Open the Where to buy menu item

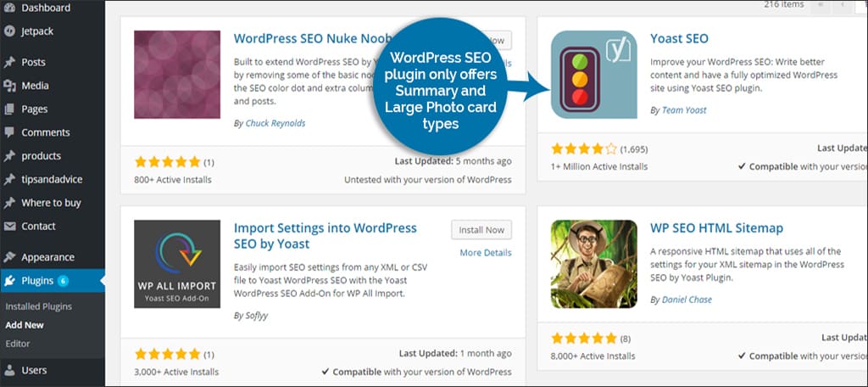point(53,203)
